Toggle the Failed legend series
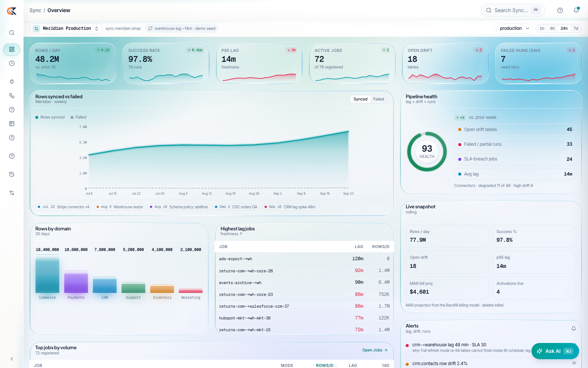This screenshot has height=368, width=588. pos(78,117)
